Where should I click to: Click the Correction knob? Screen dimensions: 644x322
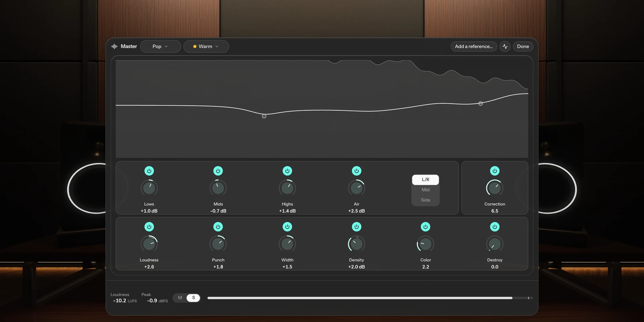[495, 188]
